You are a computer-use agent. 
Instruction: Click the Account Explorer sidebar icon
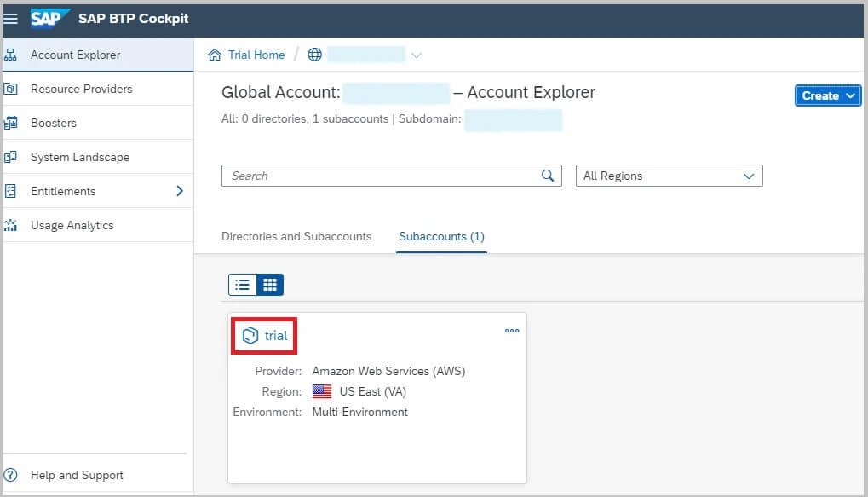(10, 55)
